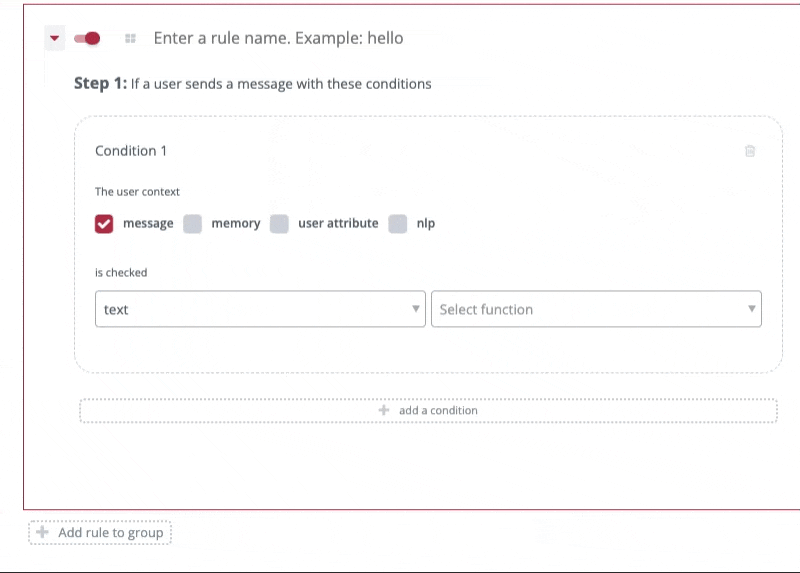The width and height of the screenshot is (800, 573).
Task: Click the 'Step 1' heading text
Action: pyautogui.click(x=99, y=84)
